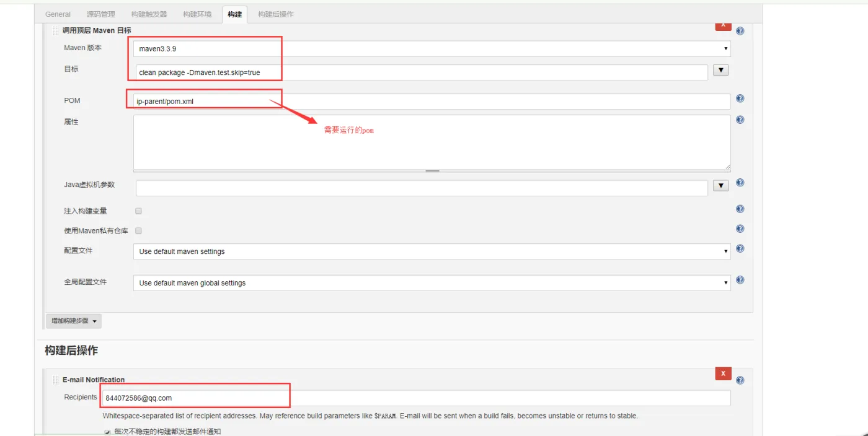
Task: Open the 构建环境 tab
Action: pos(197,14)
